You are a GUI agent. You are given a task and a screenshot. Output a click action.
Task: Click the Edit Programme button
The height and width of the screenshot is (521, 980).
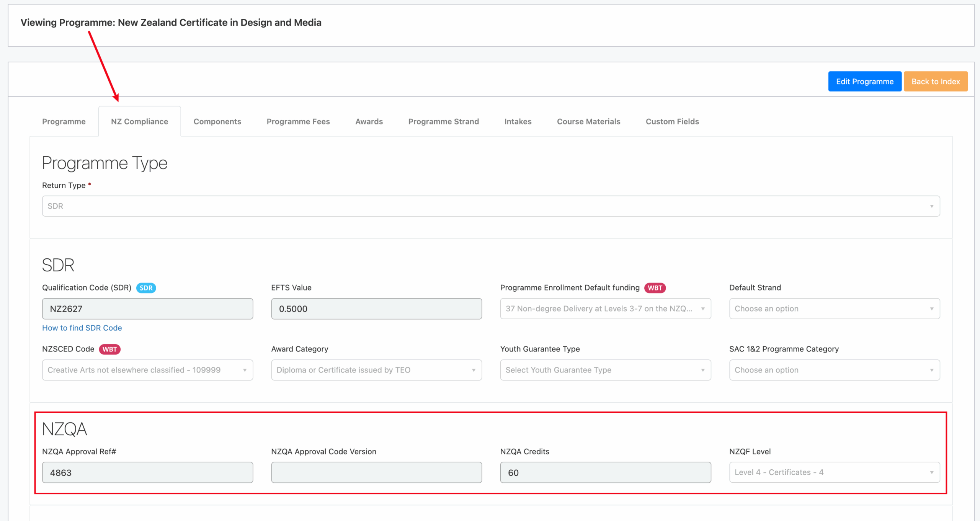click(864, 82)
